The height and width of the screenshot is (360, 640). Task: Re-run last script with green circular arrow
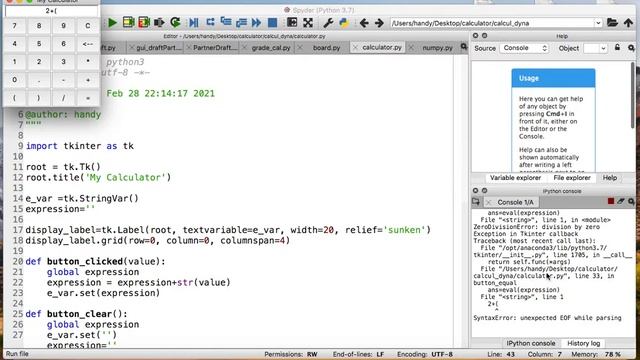point(176,22)
